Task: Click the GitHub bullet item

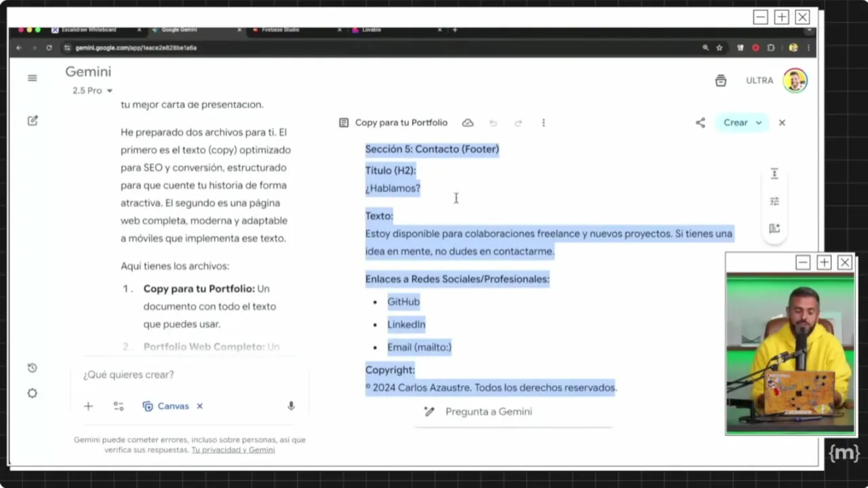Action: (x=403, y=302)
